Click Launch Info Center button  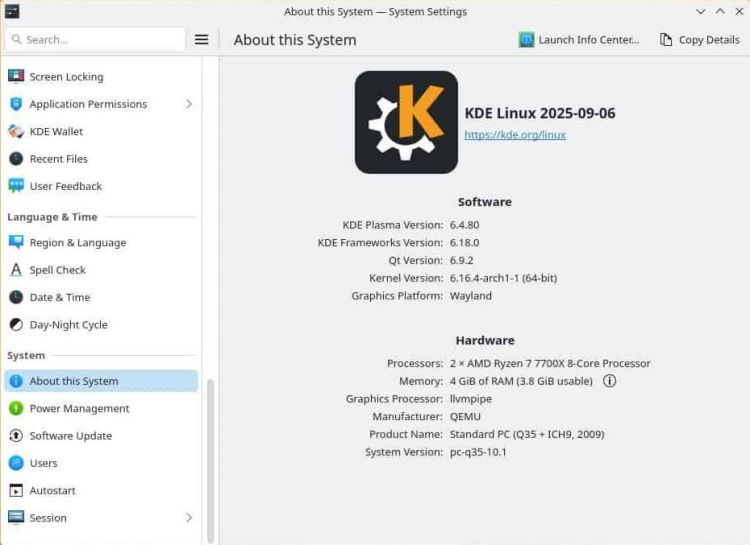(x=579, y=40)
